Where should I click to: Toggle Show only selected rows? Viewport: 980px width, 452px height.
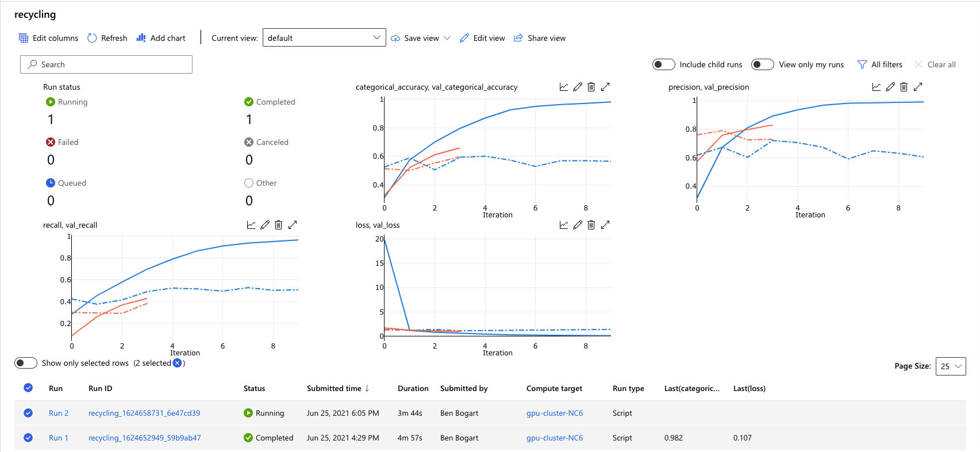coord(26,363)
